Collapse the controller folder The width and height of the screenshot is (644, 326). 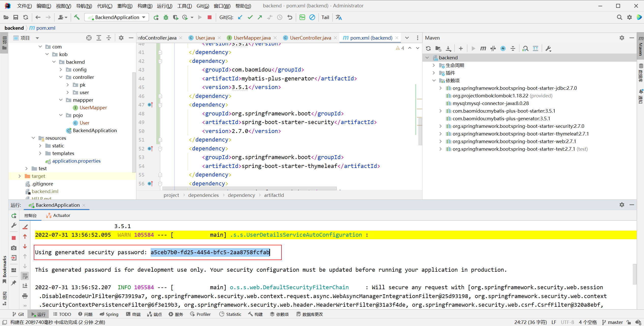[61, 77]
